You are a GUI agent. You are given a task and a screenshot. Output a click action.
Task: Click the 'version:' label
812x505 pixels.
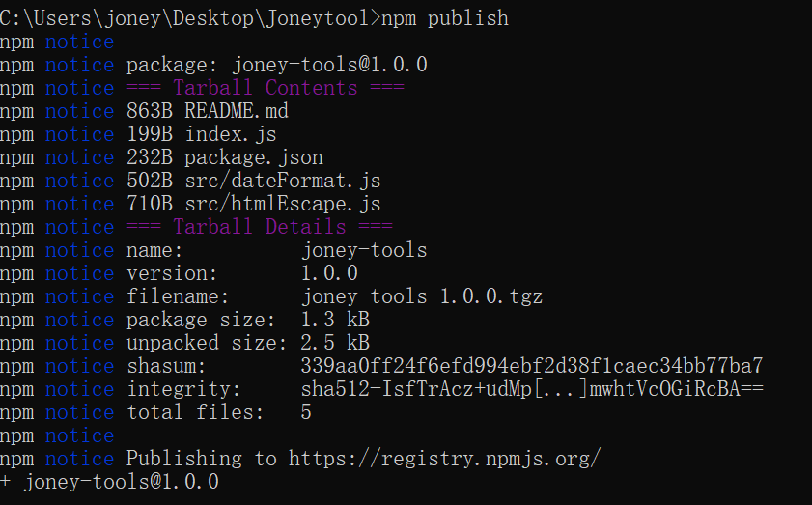point(172,273)
